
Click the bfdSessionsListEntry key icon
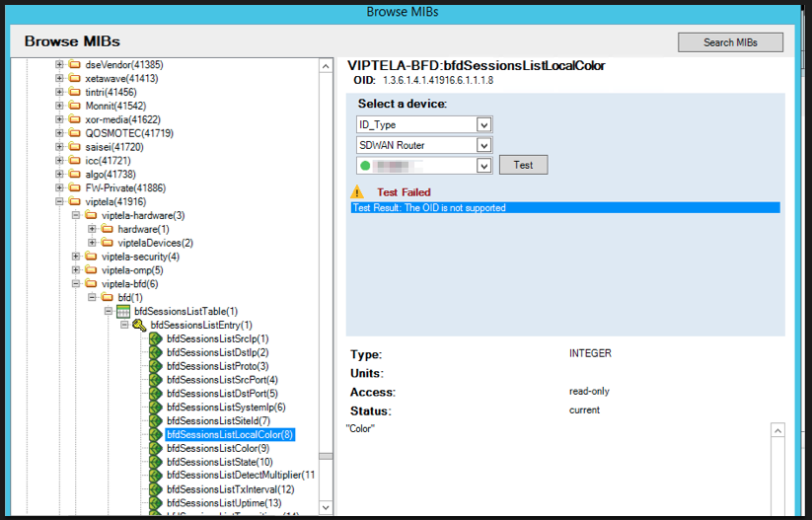click(x=139, y=326)
